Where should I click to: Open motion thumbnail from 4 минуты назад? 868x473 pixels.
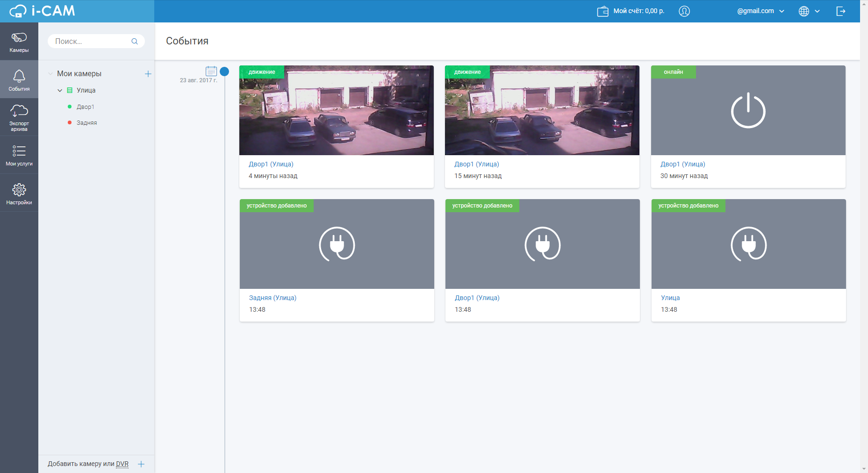[337, 110]
